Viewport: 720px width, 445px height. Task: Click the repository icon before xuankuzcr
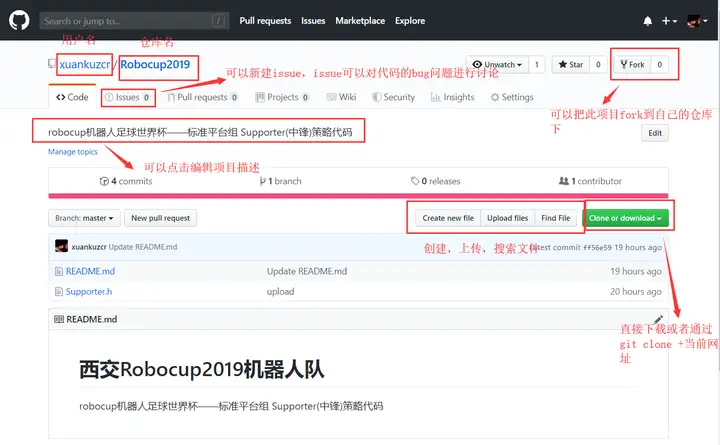click(52, 64)
